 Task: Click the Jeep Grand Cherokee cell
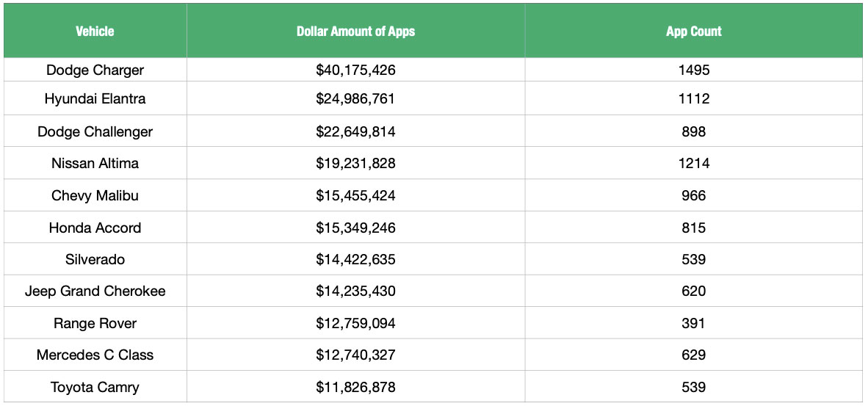[x=95, y=291]
